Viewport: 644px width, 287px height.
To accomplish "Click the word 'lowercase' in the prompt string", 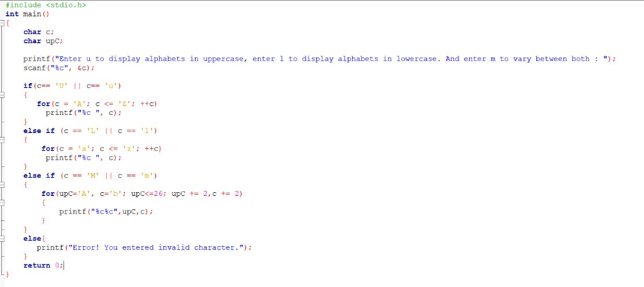I will tap(416, 58).
